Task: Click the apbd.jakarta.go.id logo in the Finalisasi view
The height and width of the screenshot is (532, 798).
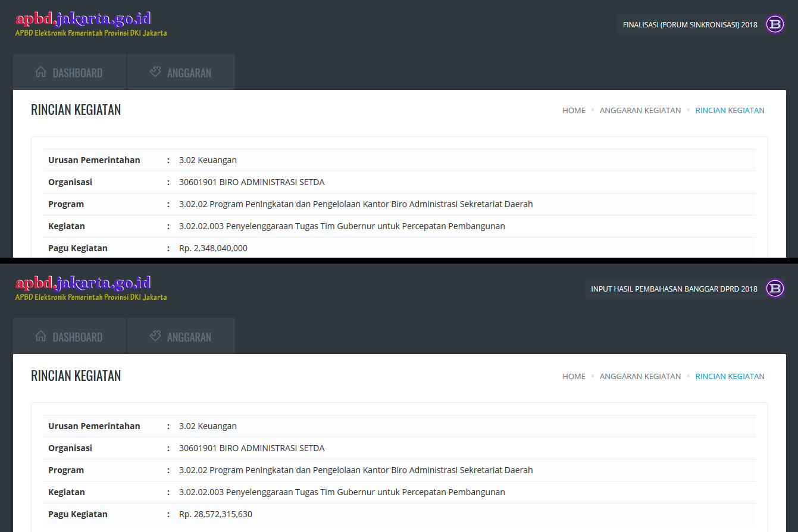Action: tap(83, 19)
